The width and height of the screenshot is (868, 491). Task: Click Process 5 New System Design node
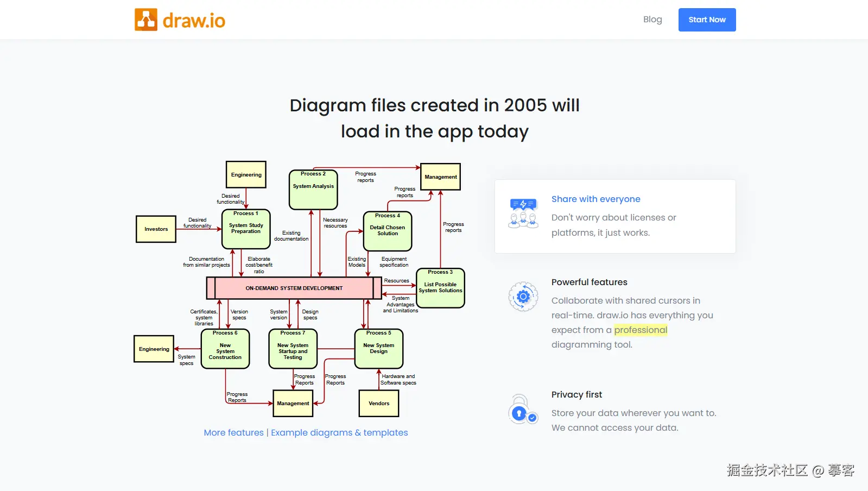[x=379, y=349]
